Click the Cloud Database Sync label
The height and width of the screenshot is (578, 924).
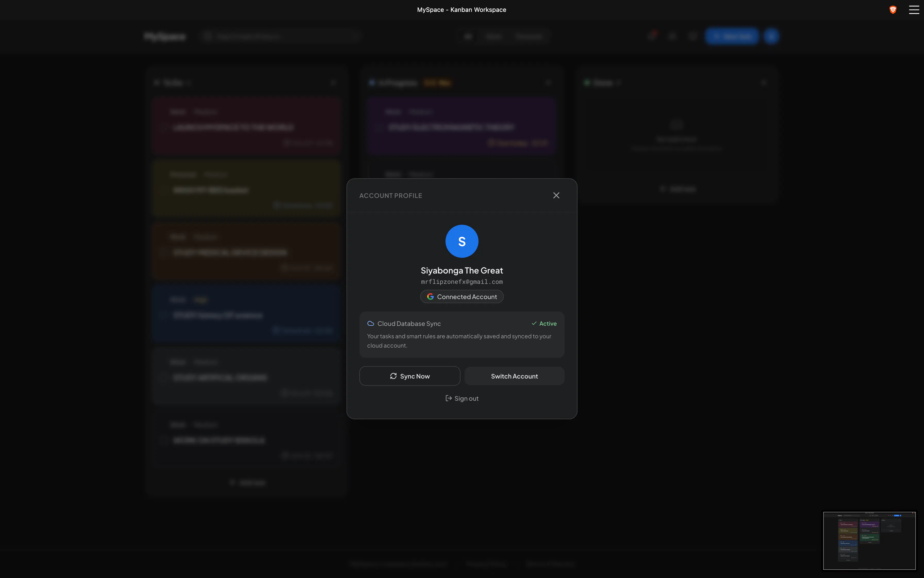(409, 323)
